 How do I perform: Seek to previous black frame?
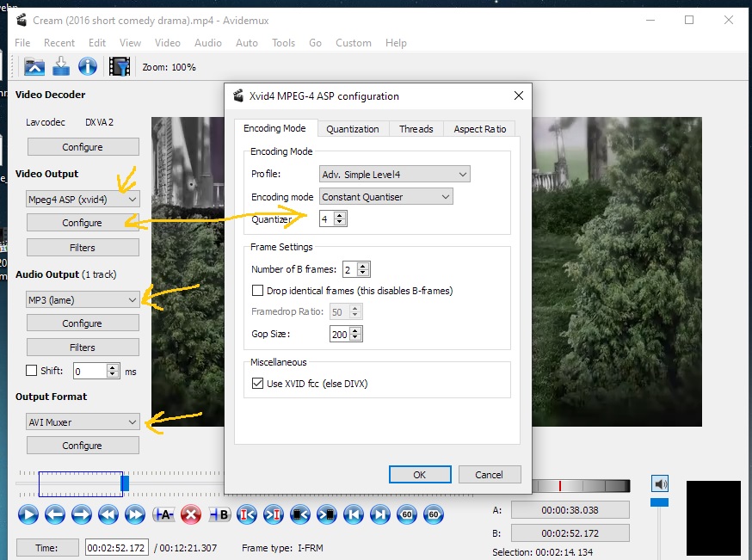(x=300, y=515)
